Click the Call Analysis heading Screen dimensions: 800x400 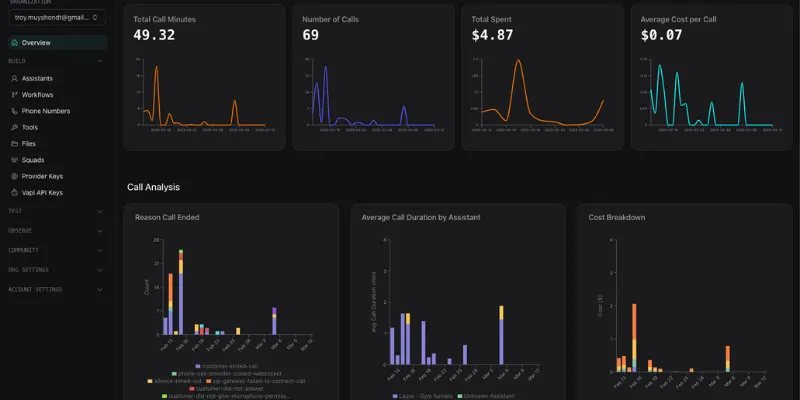coord(154,187)
